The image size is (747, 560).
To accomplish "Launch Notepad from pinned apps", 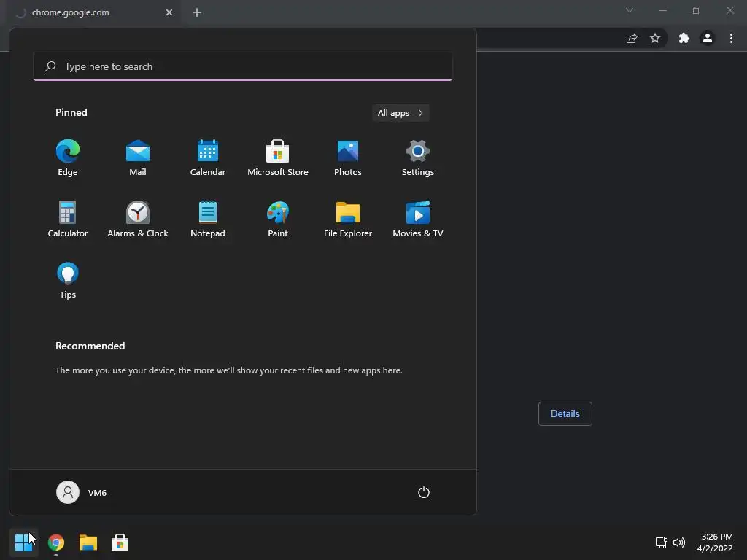I will pos(208,219).
